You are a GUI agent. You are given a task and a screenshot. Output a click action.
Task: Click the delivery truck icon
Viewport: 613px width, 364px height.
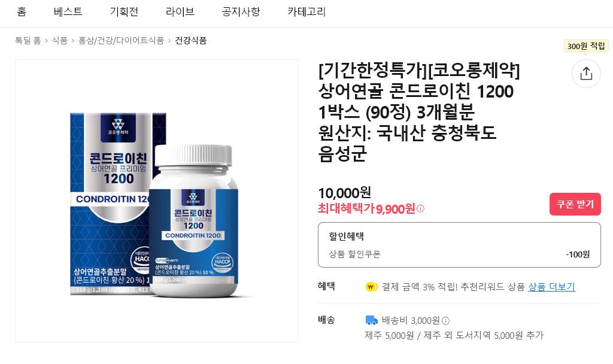pos(371,321)
